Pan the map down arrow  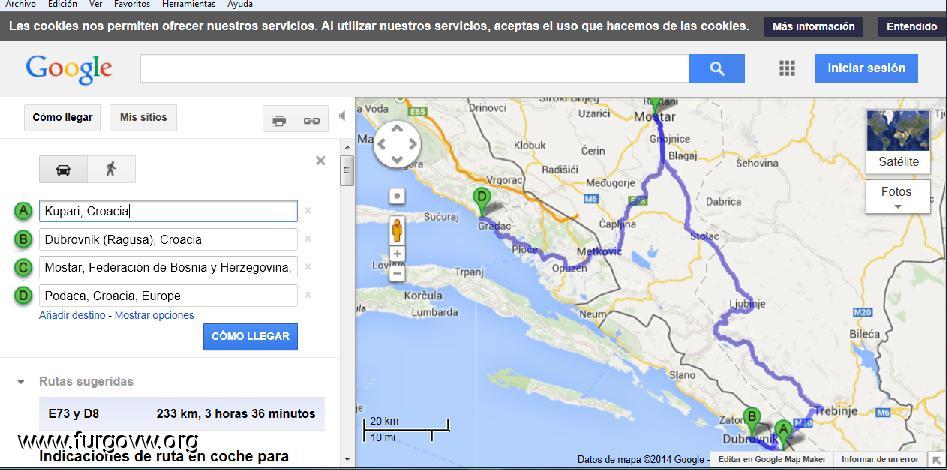pos(397,160)
